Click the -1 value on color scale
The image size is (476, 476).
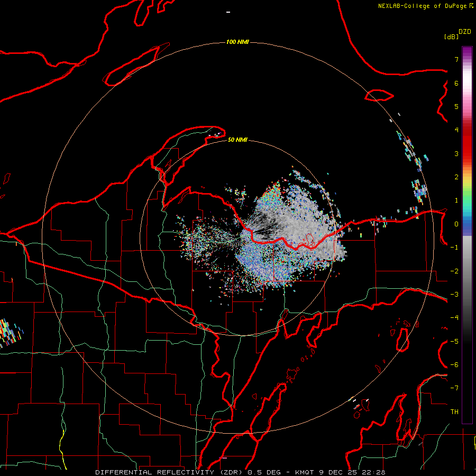[454, 248]
